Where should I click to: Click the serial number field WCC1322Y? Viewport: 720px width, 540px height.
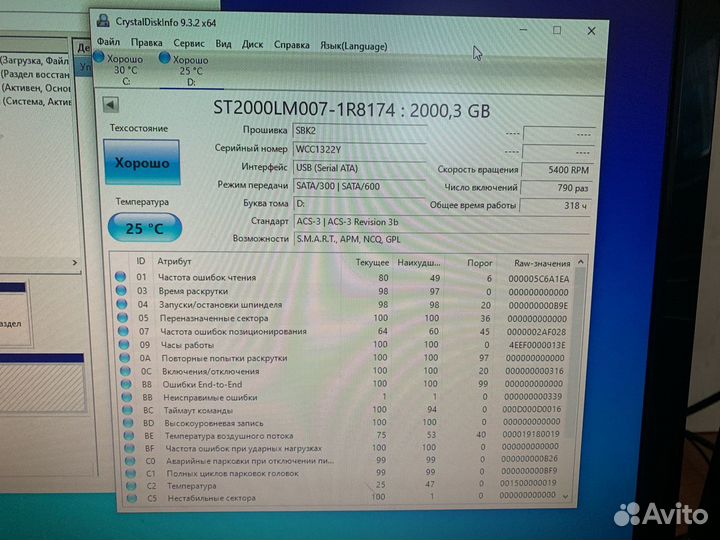pyautogui.click(x=360, y=150)
